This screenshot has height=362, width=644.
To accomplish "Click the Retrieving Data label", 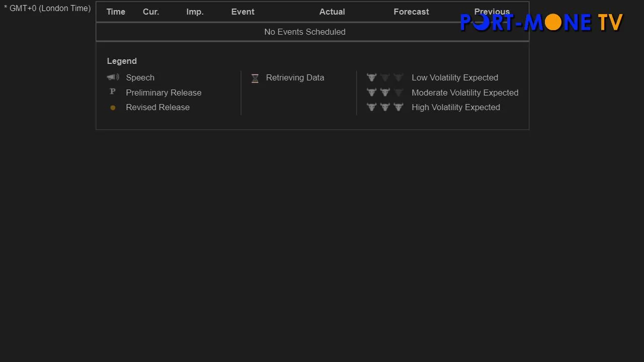I will coord(295,77).
